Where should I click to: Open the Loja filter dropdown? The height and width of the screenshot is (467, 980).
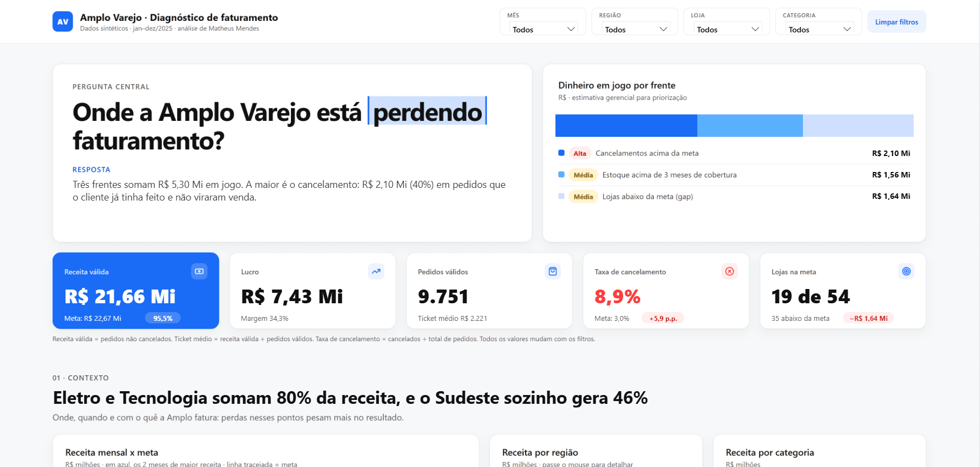pos(727,29)
